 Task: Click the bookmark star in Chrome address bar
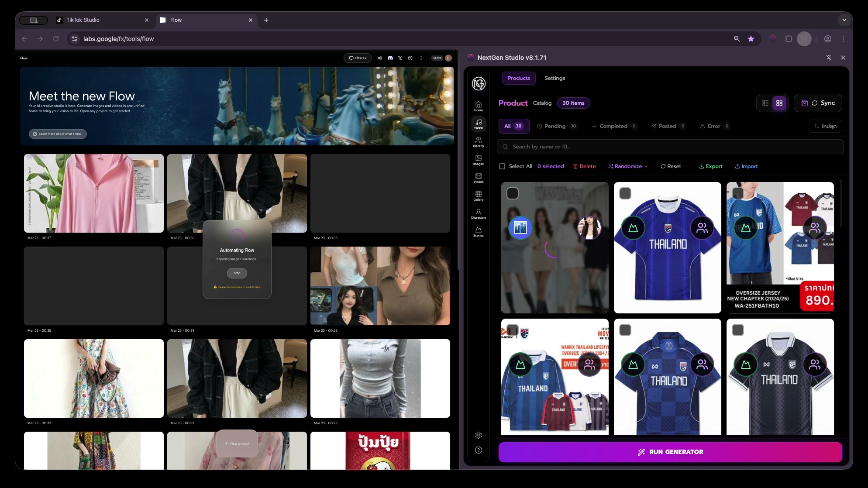751,39
